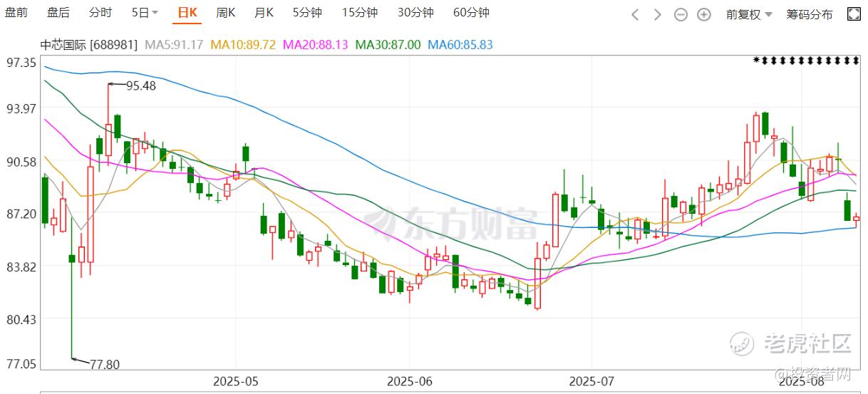868x394 pixels.
Task: Click the MA60:85.83 indicator label
Action: tap(460, 44)
